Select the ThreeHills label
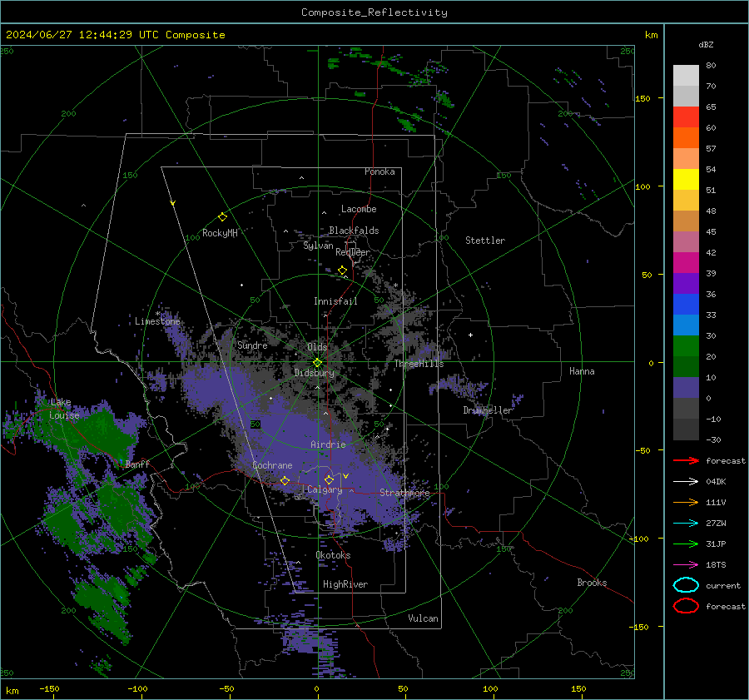The height and width of the screenshot is (700, 749). [x=419, y=364]
